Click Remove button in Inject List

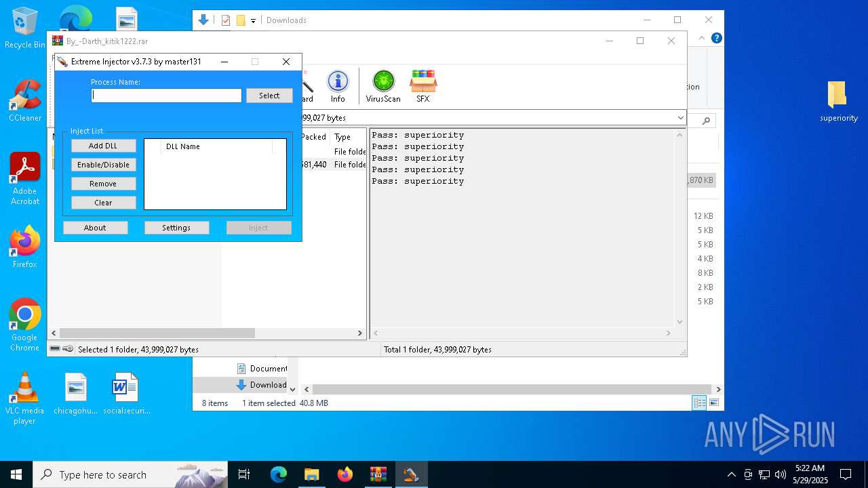(103, 184)
